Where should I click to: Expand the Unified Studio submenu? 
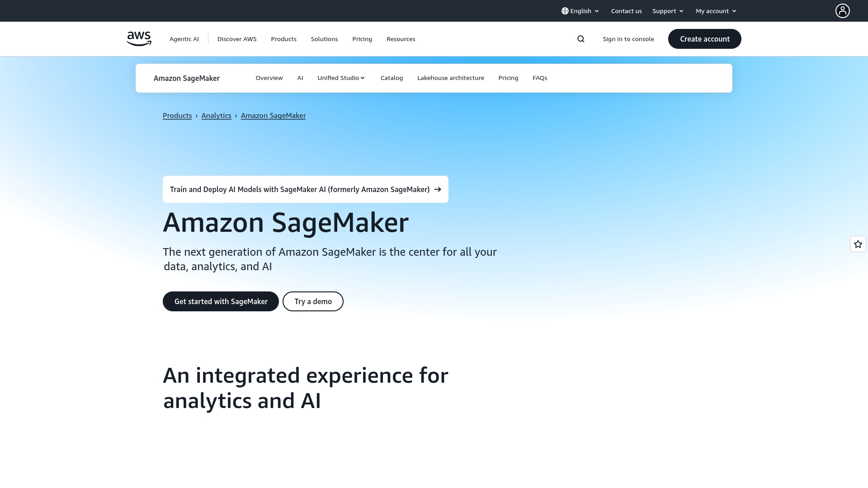click(x=341, y=78)
